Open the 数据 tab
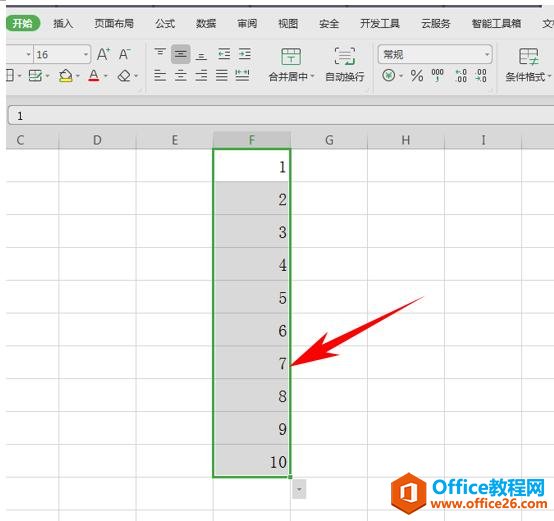Image resolution: width=554 pixels, height=521 pixels. click(206, 24)
